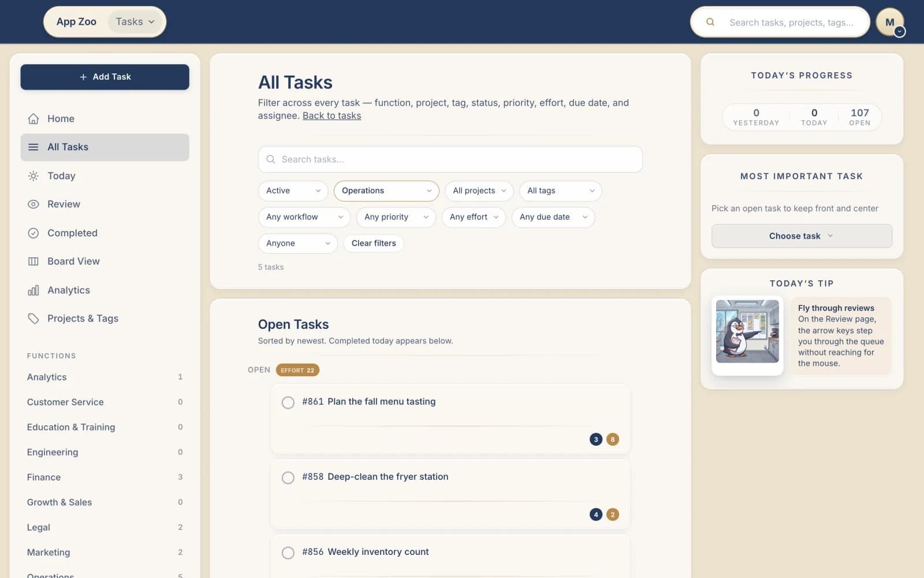
Task: Click the EFFORT 22 badge
Action: [297, 370]
